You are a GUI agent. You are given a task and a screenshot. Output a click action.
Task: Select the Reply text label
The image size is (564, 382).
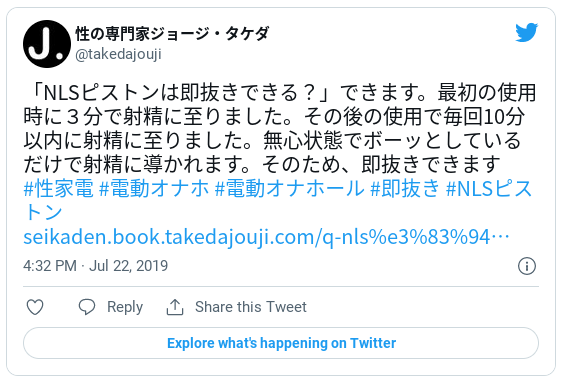pyautogui.click(x=125, y=307)
